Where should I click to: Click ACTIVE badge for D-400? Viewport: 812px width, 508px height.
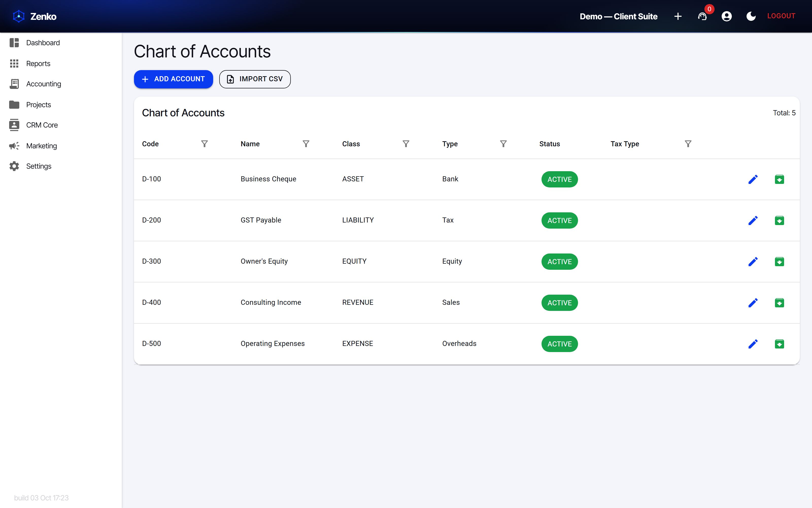pyautogui.click(x=559, y=303)
